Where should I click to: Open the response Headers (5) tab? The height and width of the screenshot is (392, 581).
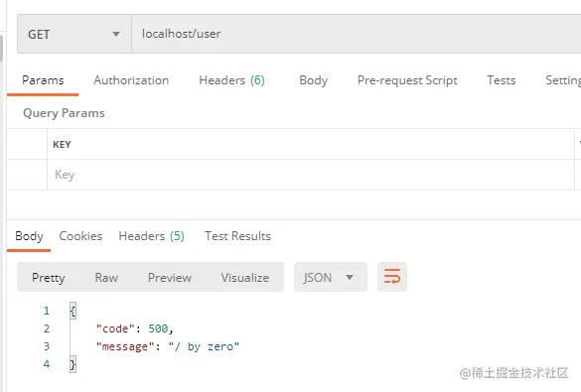152,236
